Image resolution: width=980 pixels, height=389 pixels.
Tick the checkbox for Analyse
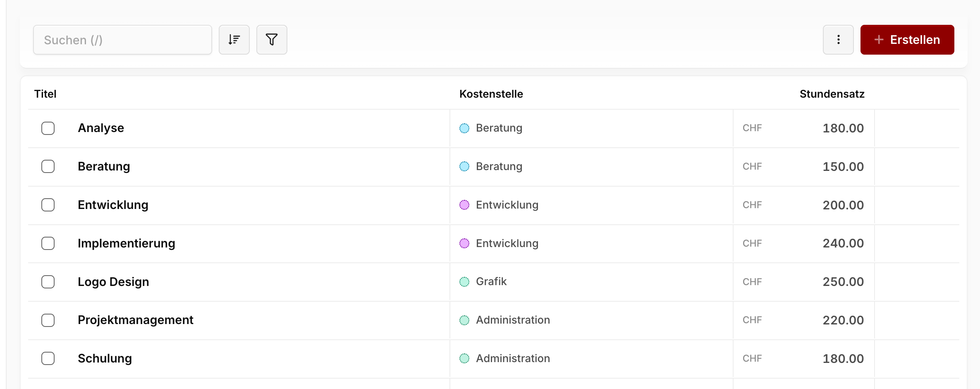click(x=48, y=128)
